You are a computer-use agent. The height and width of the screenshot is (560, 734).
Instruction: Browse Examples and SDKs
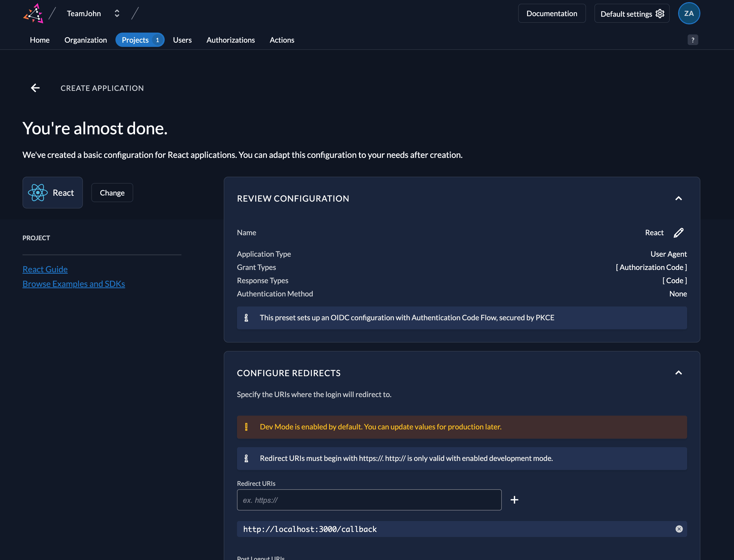point(74,284)
